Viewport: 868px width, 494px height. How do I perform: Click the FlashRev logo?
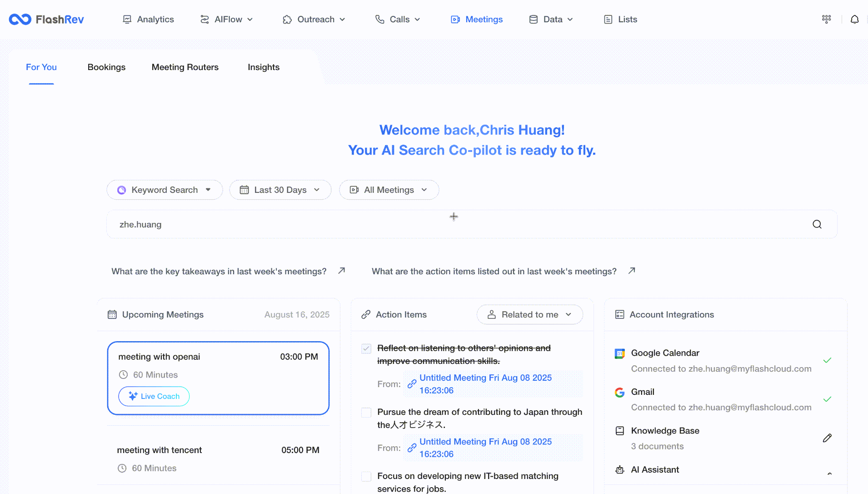point(46,19)
